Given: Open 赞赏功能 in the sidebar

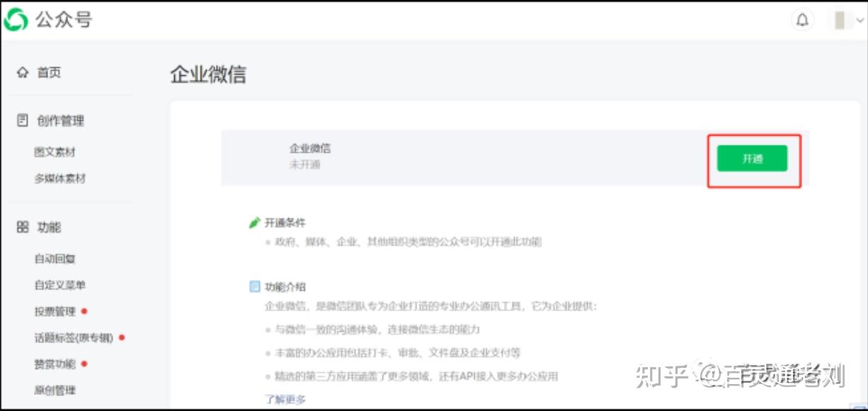Looking at the screenshot, I should [55, 364].
